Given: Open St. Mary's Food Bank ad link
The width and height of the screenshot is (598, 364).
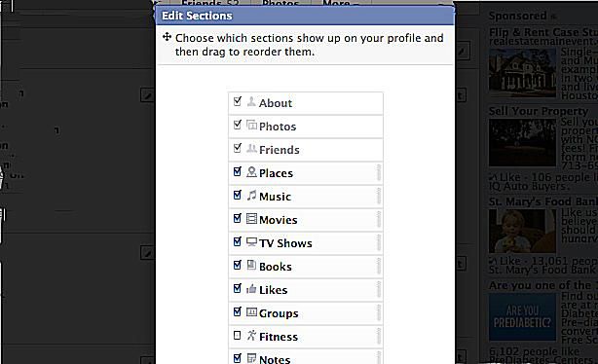Looking at the screenshot, I should 543,201.
